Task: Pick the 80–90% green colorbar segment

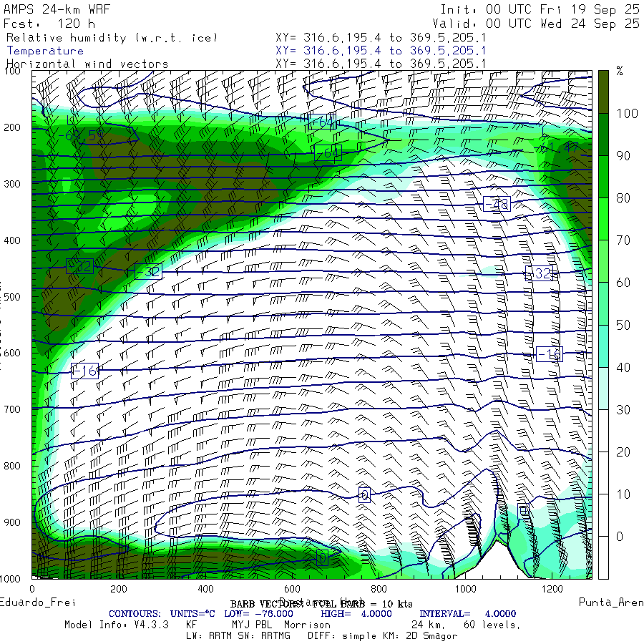Action: click(603, 177)
